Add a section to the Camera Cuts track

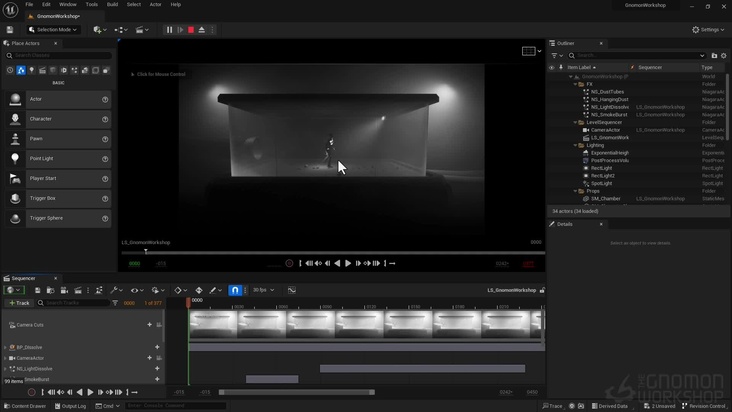pos(149,325)
